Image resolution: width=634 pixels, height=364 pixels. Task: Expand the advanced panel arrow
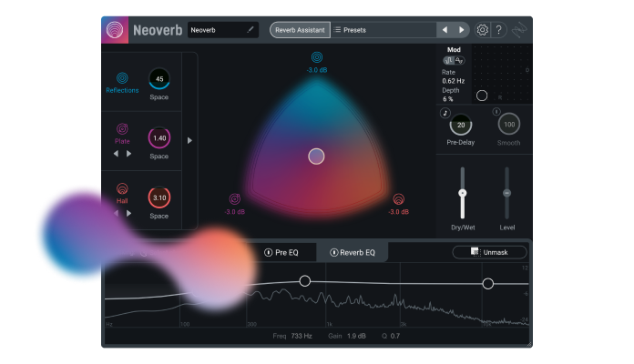click(189, 140)
